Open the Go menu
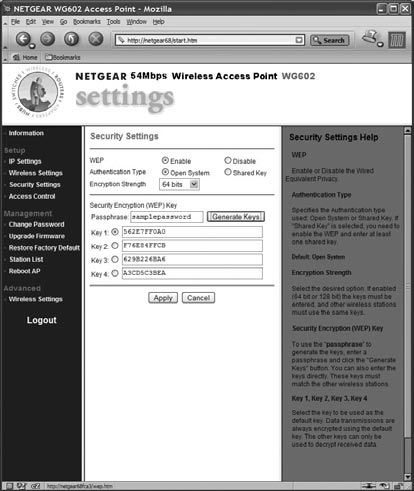The height and width of the screenshot is (491, 414). click(x=63, y=22)
